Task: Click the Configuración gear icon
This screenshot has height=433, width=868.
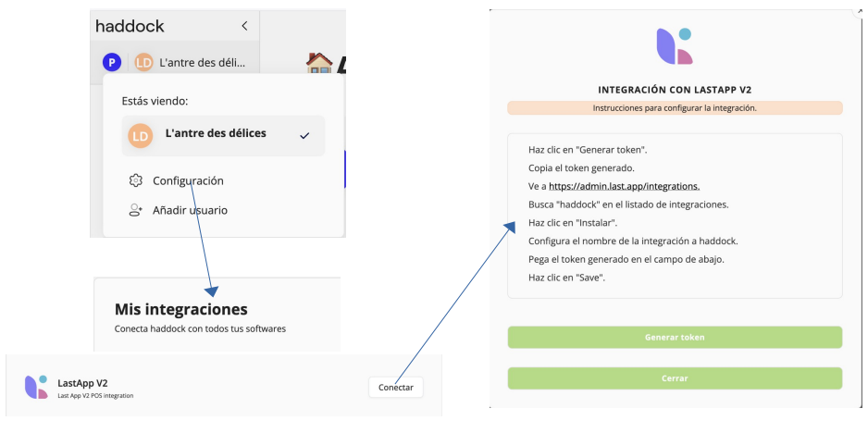Action: tap(136, 181)
